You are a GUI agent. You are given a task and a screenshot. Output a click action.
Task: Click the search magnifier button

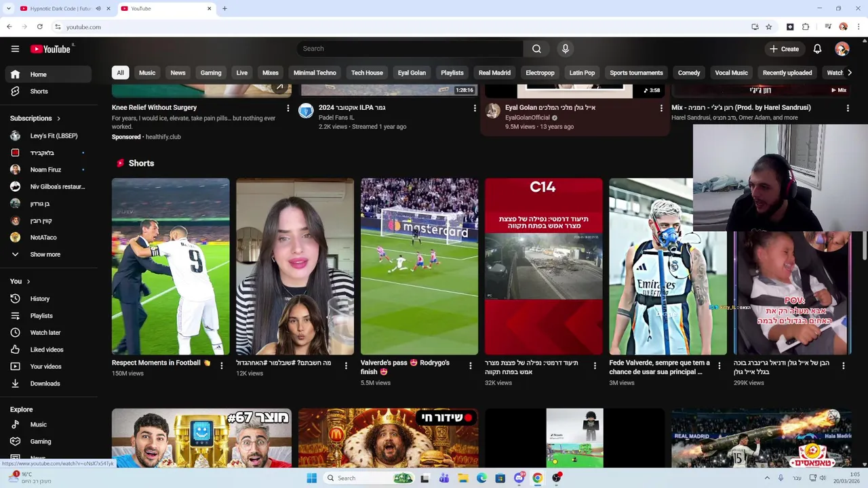pyautogui.click(x=536, y=49)
